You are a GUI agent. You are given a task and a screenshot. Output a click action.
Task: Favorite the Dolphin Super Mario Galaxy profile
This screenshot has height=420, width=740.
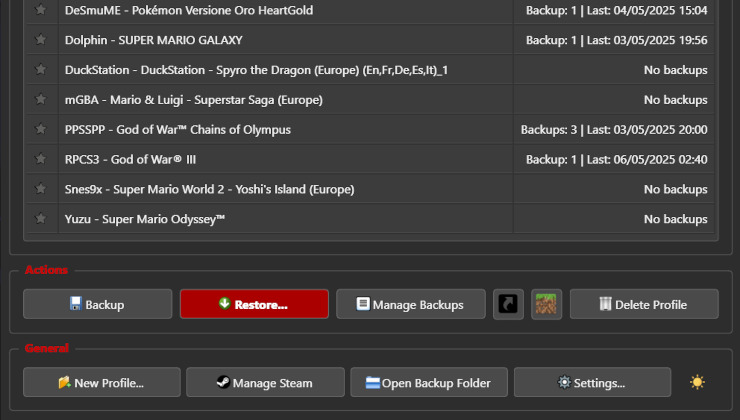pos(40,40)
